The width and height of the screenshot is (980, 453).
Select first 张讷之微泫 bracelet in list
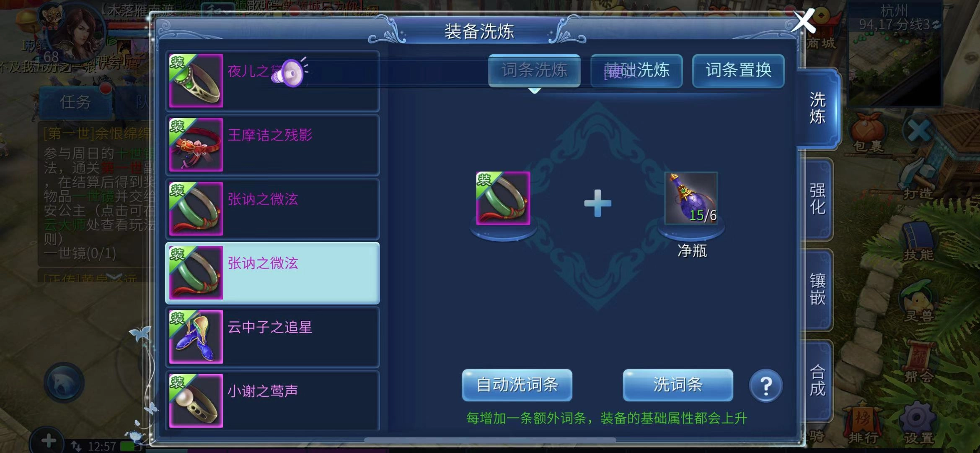click(x=273, y=209)
